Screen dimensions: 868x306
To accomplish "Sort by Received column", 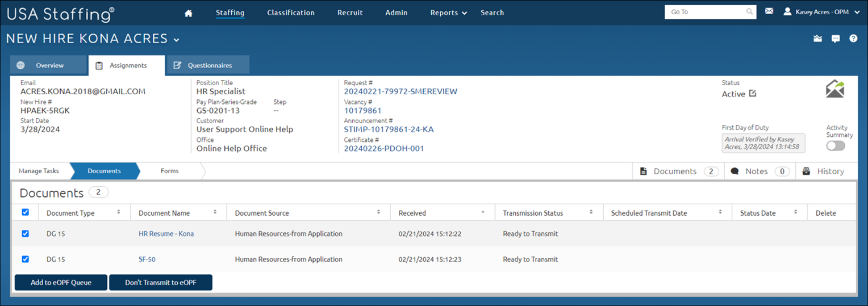I will tap(483, 212).
